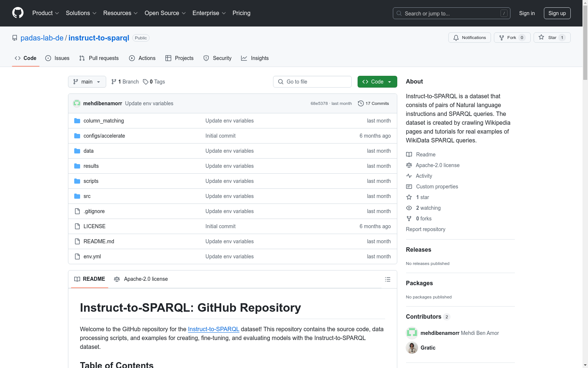Open the padas-lab-de owner link

pos(42,38)
